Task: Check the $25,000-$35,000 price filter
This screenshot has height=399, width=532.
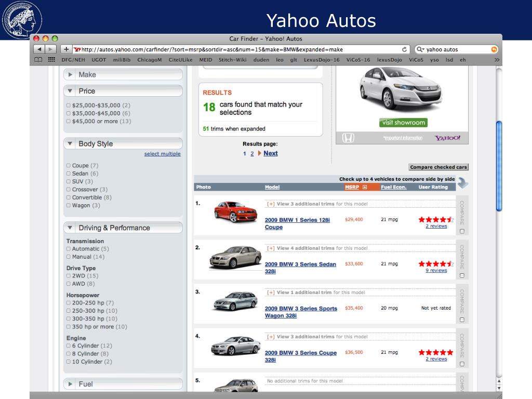Action: click(69, 105)
